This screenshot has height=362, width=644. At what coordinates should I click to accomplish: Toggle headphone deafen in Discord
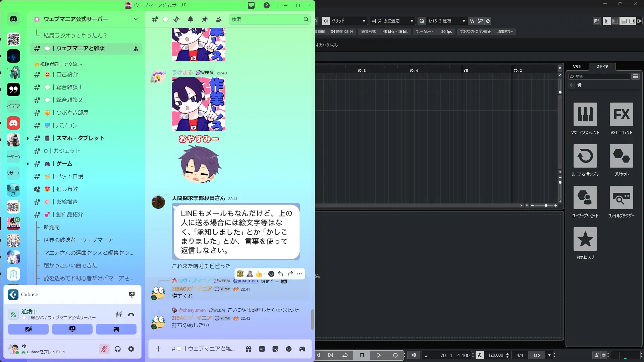click(x=118, y=349)
